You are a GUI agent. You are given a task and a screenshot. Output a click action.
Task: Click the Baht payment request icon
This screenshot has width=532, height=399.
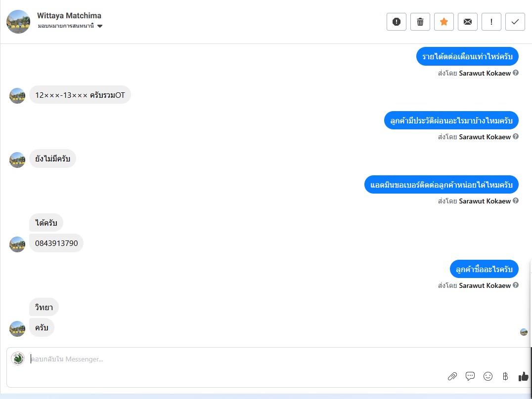[x=505, y=376]
